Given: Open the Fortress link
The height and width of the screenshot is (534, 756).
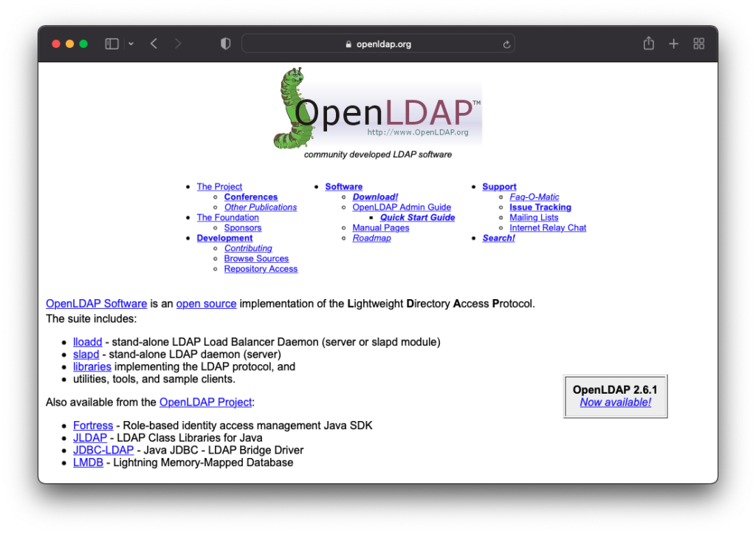Looking at the screenshot, I should point(93,425).
